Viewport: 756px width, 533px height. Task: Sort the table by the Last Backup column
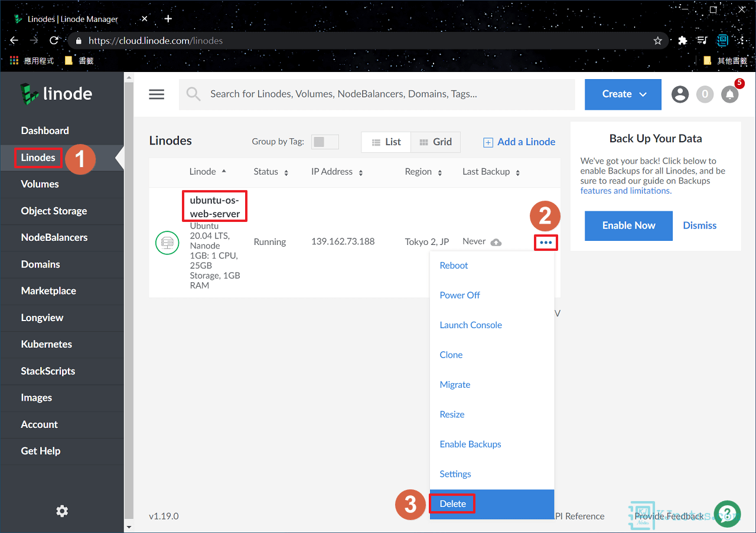click(x=491, y=172)
